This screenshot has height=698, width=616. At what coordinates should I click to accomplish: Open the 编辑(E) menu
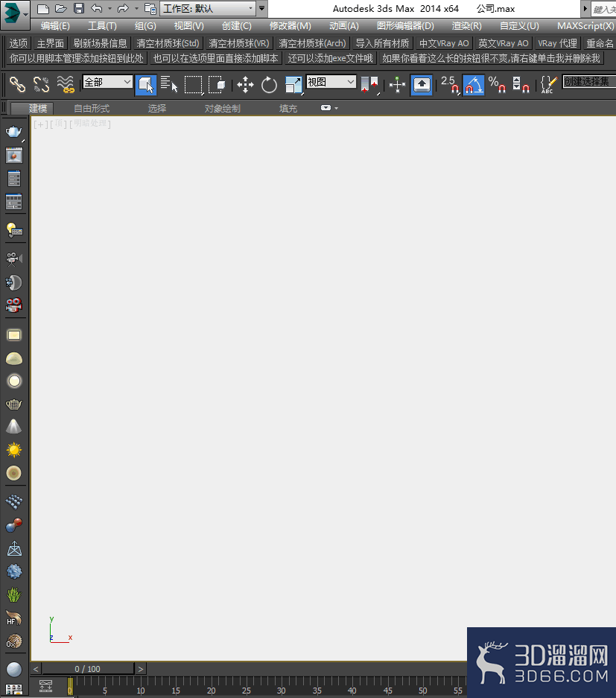55,26
